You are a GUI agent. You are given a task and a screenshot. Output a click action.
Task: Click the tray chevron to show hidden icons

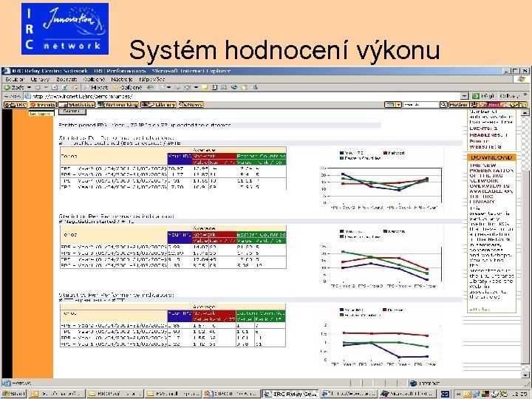458,394
